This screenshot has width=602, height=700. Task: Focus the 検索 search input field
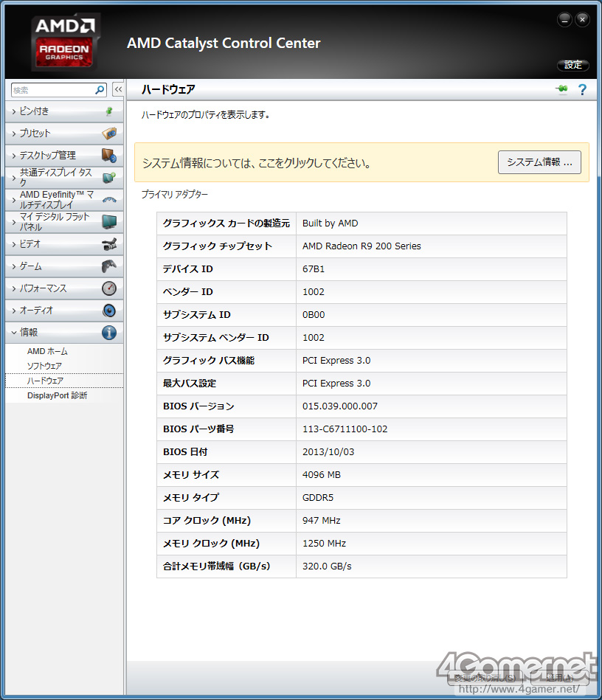pyautogui.click(x=52, y=90)
